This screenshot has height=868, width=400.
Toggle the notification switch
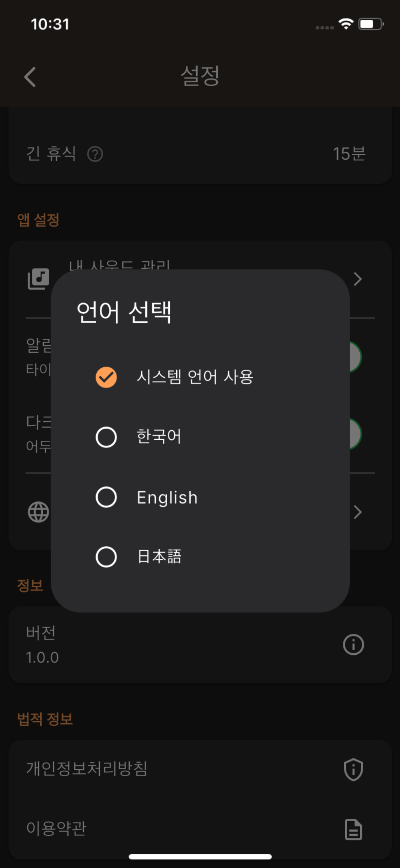point(355,357)
